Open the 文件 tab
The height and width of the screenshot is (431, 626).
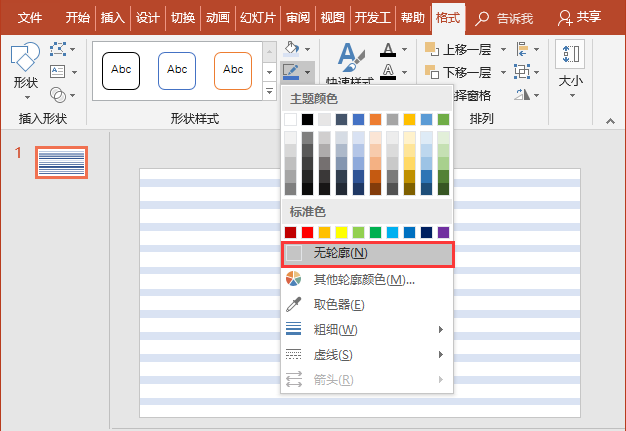tap(30, 18)
